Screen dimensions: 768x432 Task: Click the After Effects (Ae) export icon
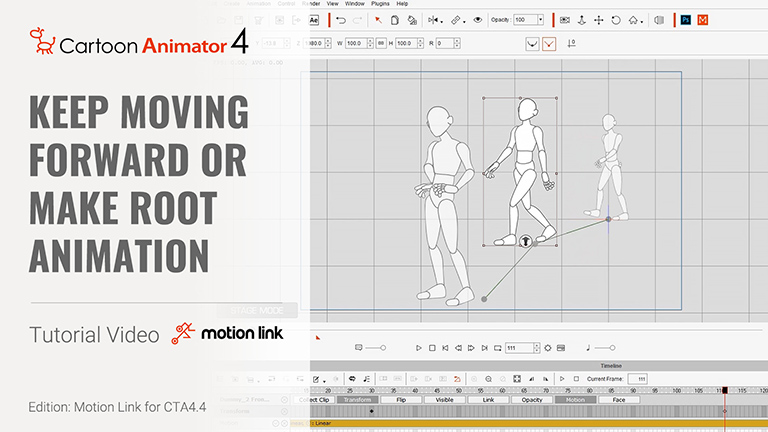314,20
